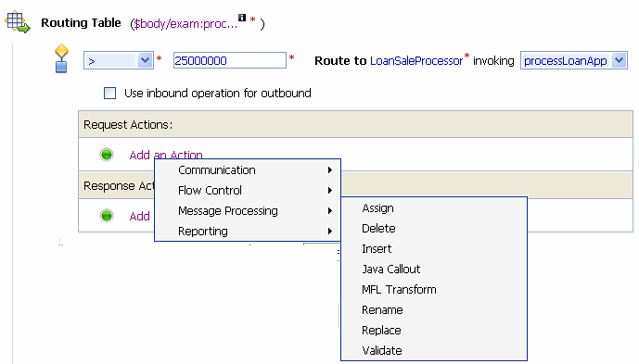Click green Add icon under Request Actions

[107, 155]
